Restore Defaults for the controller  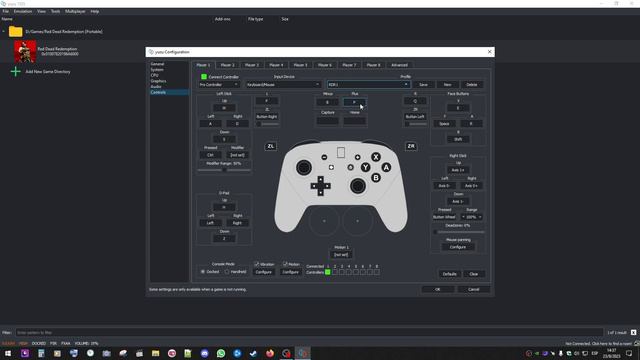(449, 274)
